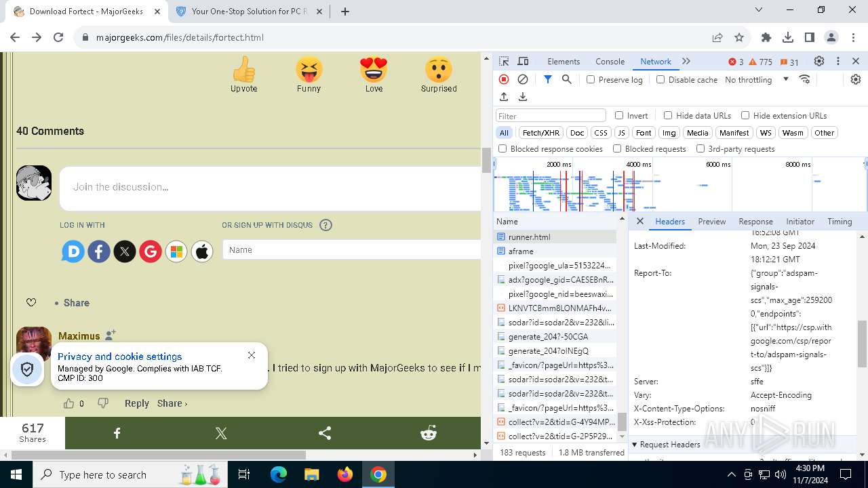Open Microsoft Edge from the taskbar
This screenshot has width=868, height=488.
click(x=279, y=474)
